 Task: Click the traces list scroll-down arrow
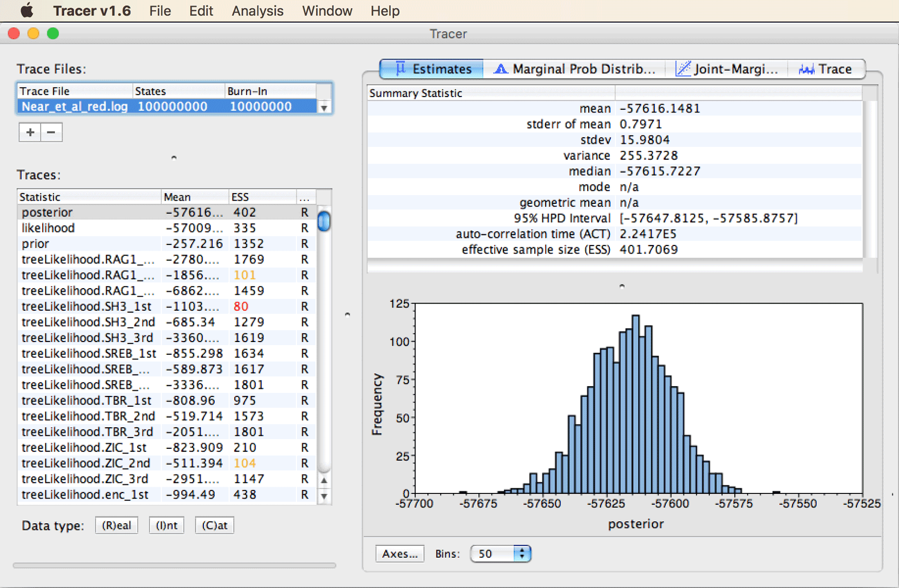coord(324,497)
